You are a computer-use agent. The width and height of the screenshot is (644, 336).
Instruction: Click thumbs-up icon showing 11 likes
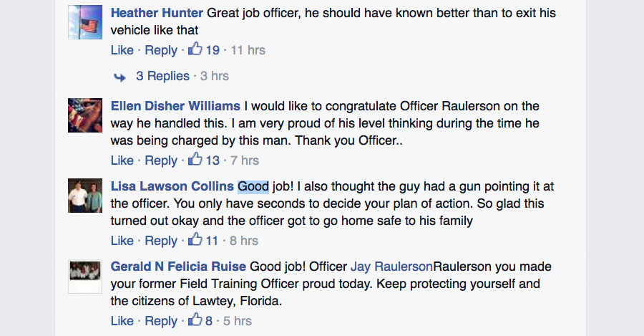tap(195, 239)
